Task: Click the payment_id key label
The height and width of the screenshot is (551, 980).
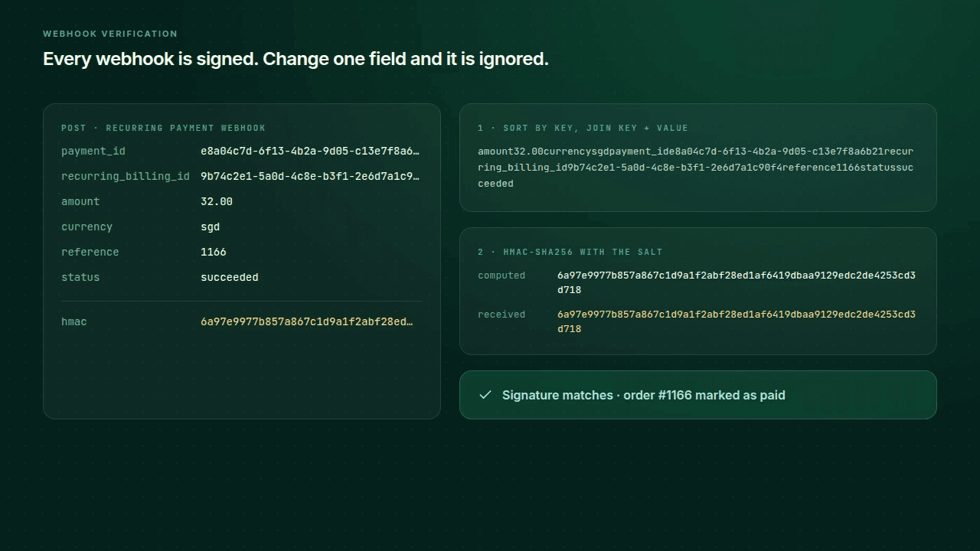Action: click(93, 152)
